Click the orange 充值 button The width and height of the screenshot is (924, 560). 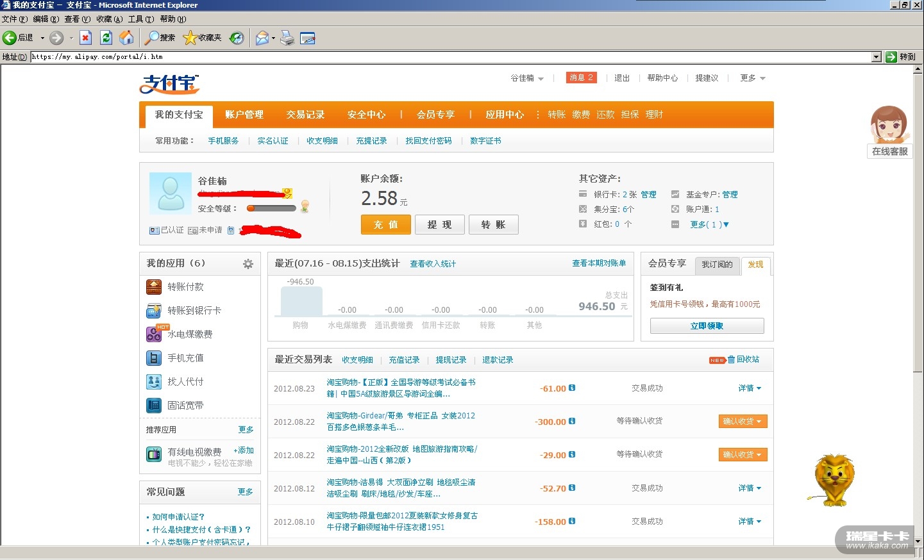[385, 225]
